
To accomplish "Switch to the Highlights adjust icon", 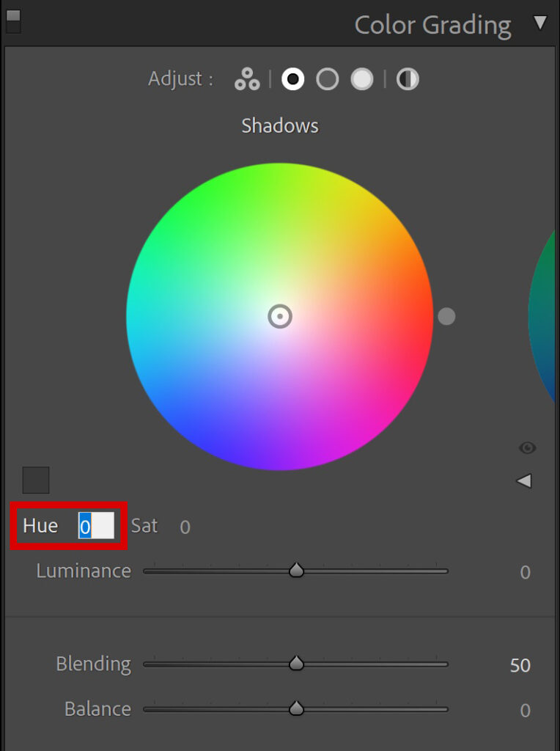I will 362,79.
